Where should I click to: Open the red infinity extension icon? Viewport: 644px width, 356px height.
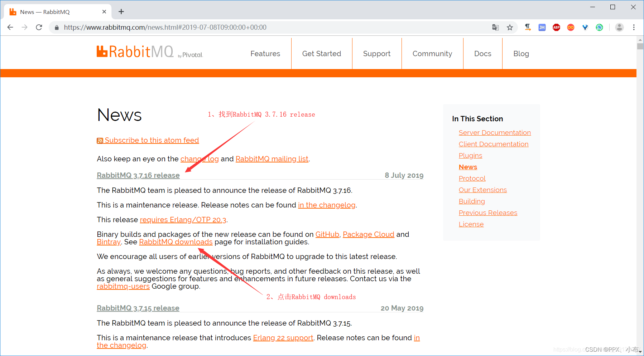(571, 27)
